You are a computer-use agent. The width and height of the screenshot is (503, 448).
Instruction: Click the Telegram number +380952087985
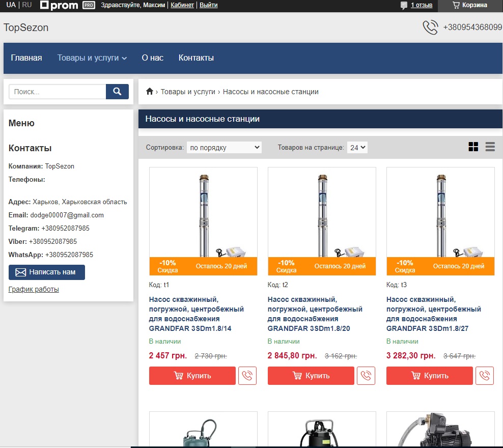tap(66, 229)
